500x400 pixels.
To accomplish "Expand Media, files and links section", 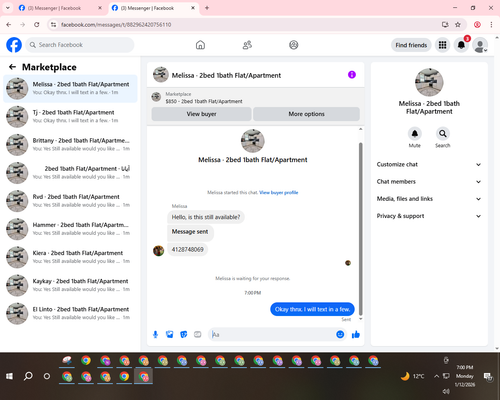I will (x=429, y=199).
